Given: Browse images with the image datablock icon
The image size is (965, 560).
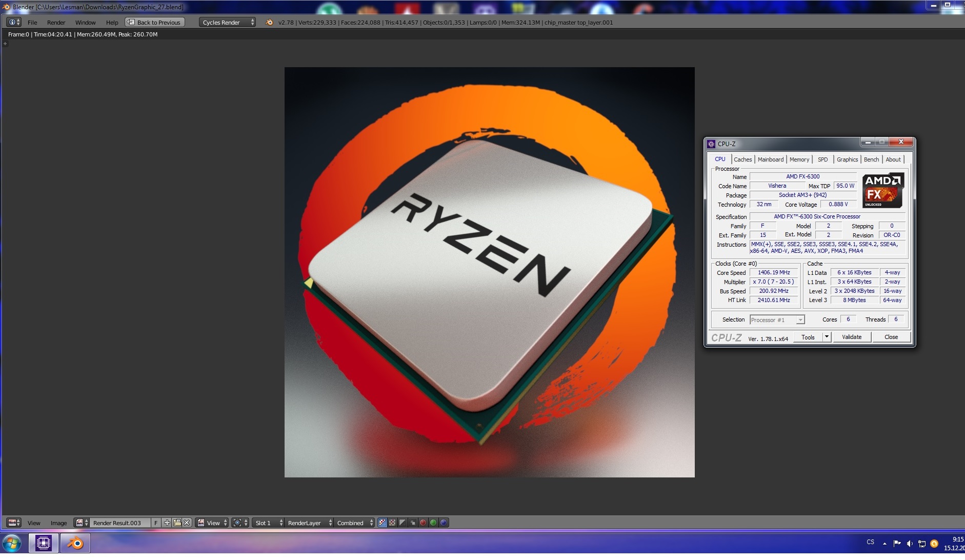Looking at the screenshot, I should coord(81,523).
